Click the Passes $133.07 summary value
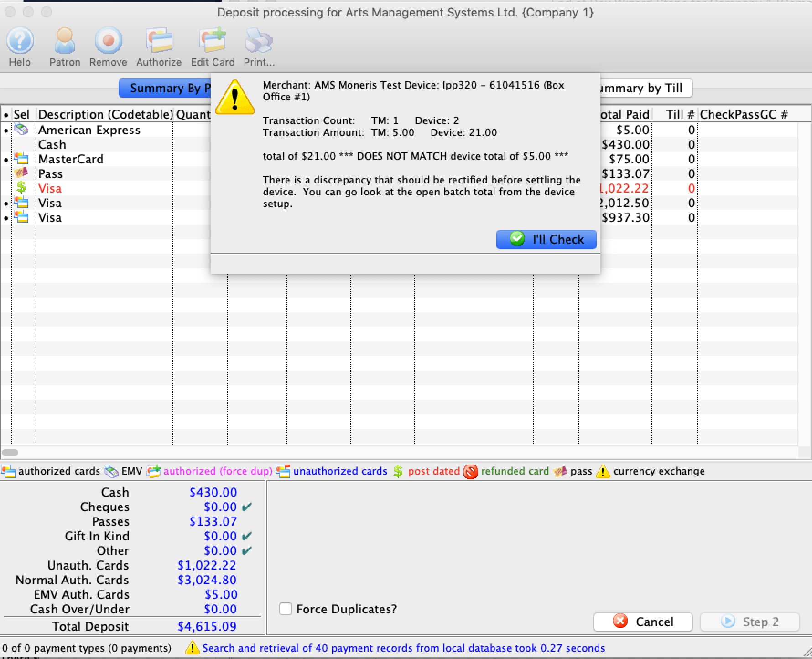This screenshot has height=659, width=812. click(213, 521)
